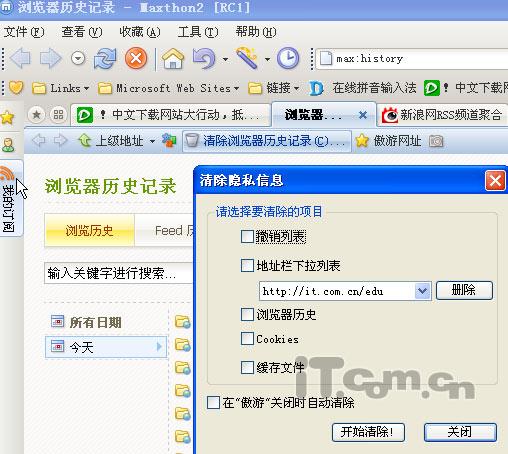Check the 缓存文件 checkbox

click(247, 368)
